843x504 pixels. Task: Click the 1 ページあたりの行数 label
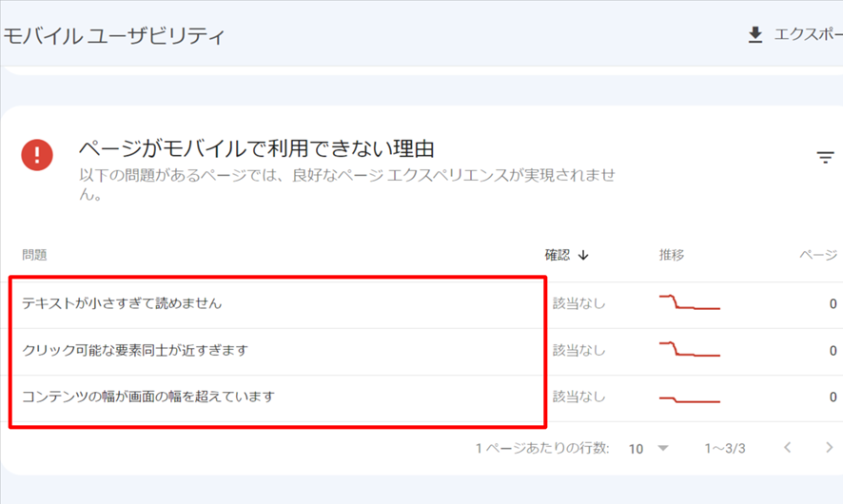542,448
